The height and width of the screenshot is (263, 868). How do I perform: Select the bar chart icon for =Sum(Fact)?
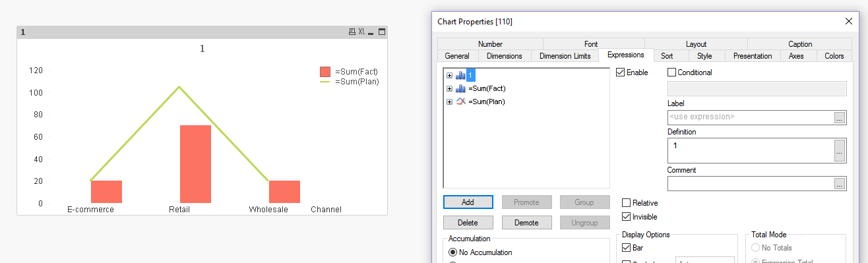pyautogui.click(x=460, y=88)
